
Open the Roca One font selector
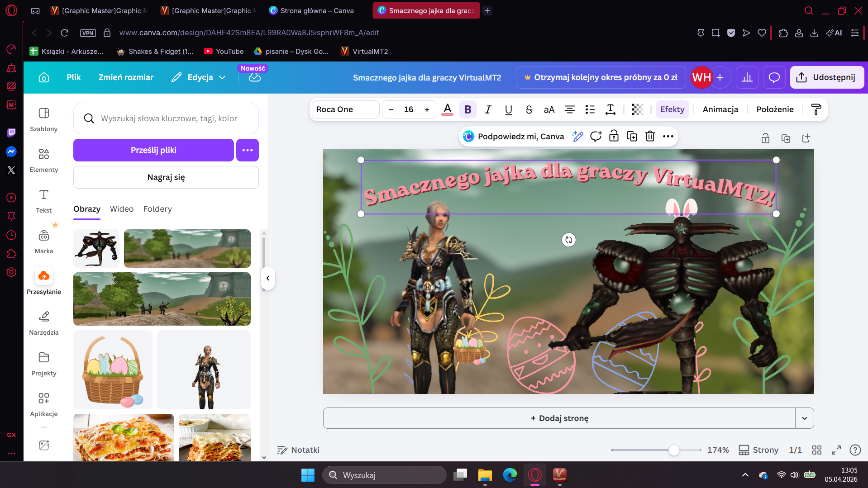[345, 109]
